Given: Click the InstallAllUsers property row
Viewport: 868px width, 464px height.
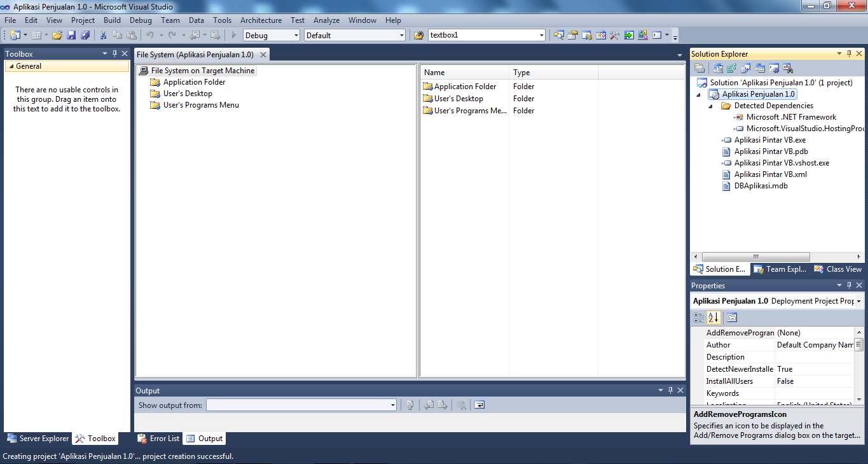Looking at the screenshot, I should [773, 381].
